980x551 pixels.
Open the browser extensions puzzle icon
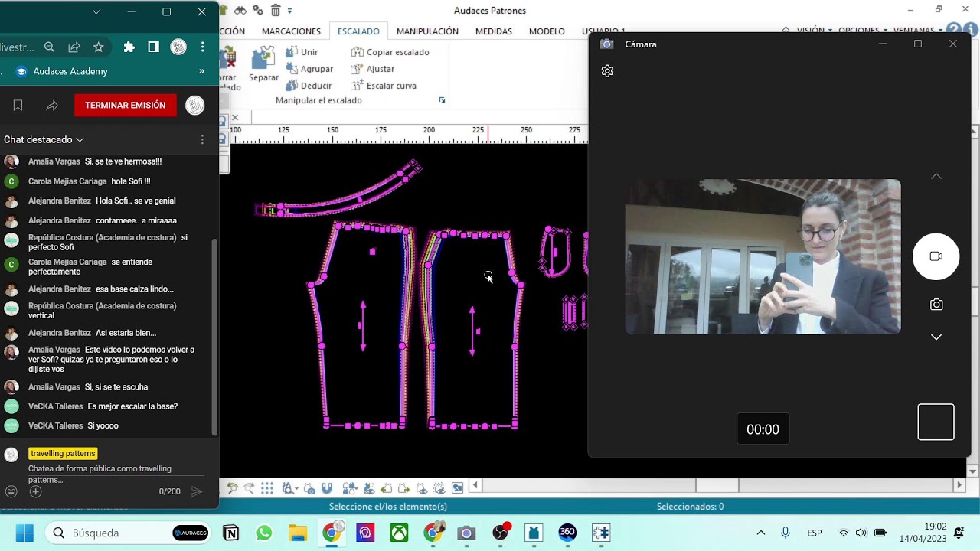pyautogui.click(x=129, y=47)
